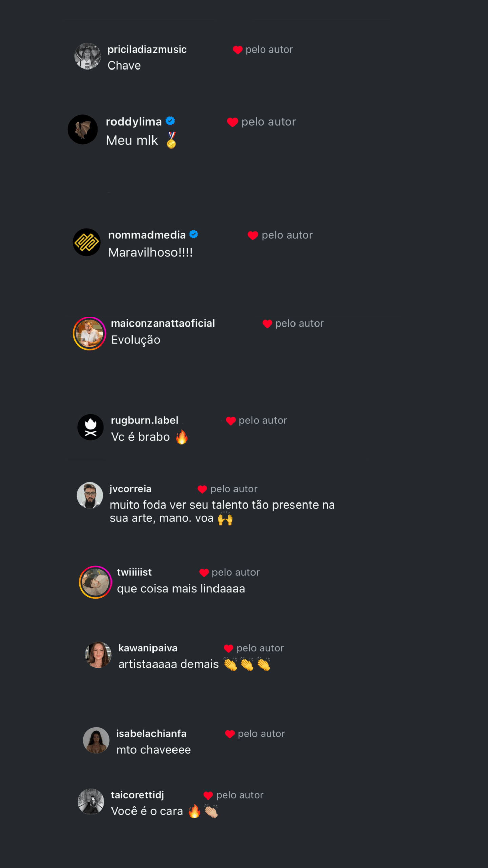Select jvcorreia's comment about talento
Image resolution: width=488 pixels, height=868 pixels.
point(222,512)
